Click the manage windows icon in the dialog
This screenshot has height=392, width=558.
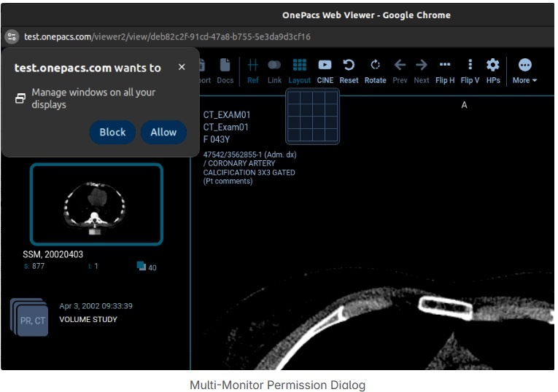pyautogui.click(x=20, y=98)
